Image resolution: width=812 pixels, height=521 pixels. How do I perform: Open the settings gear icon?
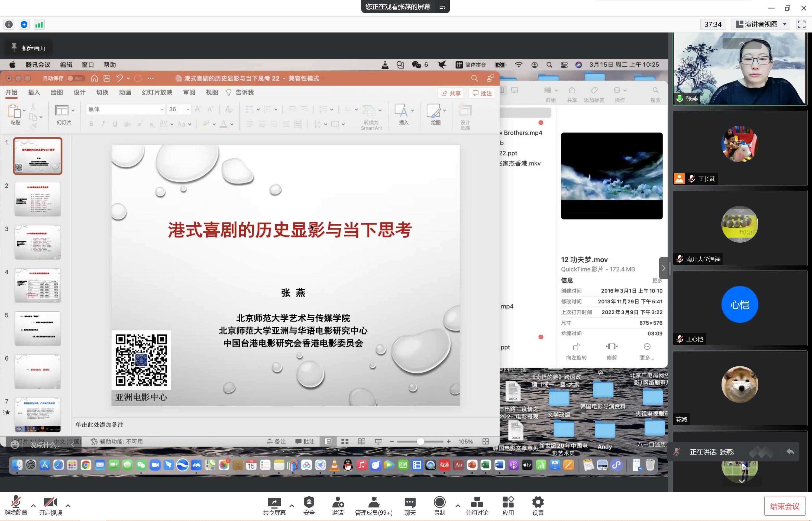point(538,502)
